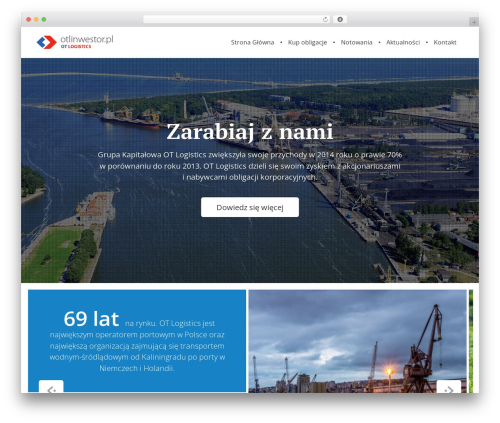Click the 69 lat text on blue card
Screen dimensions: 500x423
coord(91,319)
